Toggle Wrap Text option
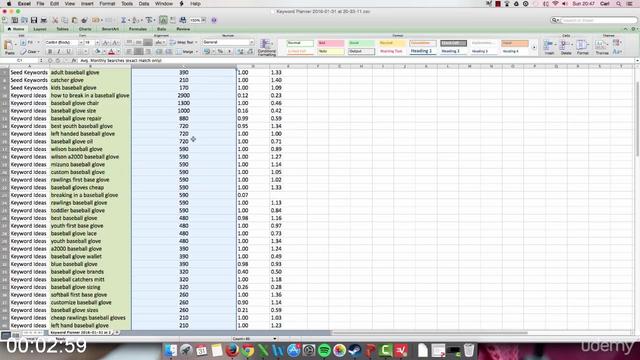Screen dimensions: 640x360 point(183,42)
